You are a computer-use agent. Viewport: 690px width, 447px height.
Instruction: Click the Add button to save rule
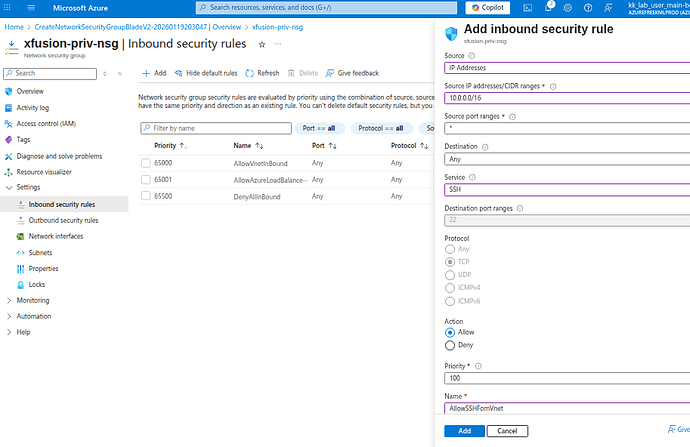pos(464,430)
